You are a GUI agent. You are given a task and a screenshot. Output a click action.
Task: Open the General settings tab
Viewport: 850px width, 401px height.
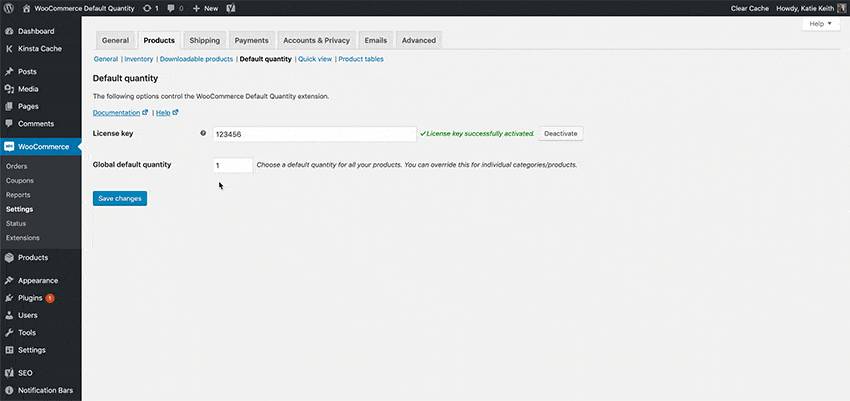point(115,41)
